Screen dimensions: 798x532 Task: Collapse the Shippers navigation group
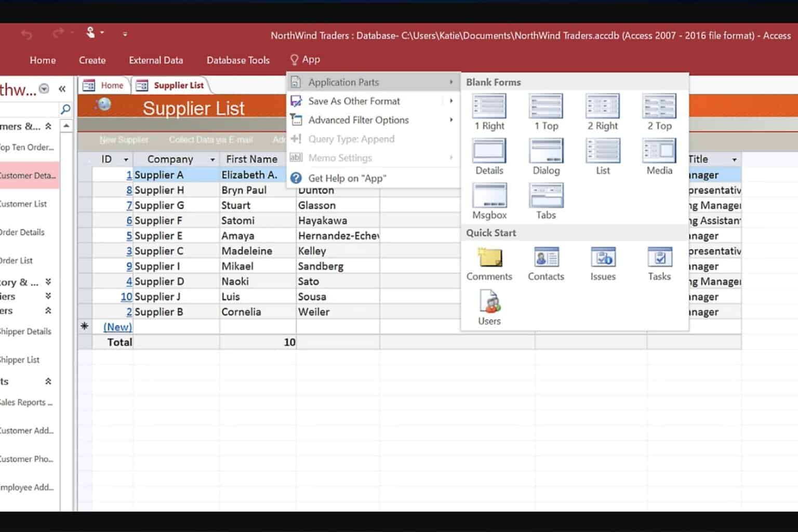pyautogui.click(x=48, y=311)
